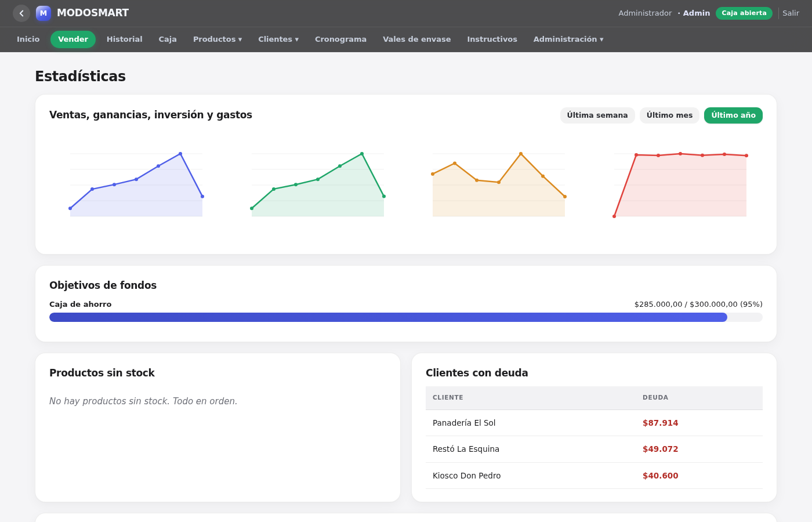Select the Kiosco Don Pedro row
The width and height of the screenshot is (812, 522).
point(594,476)
